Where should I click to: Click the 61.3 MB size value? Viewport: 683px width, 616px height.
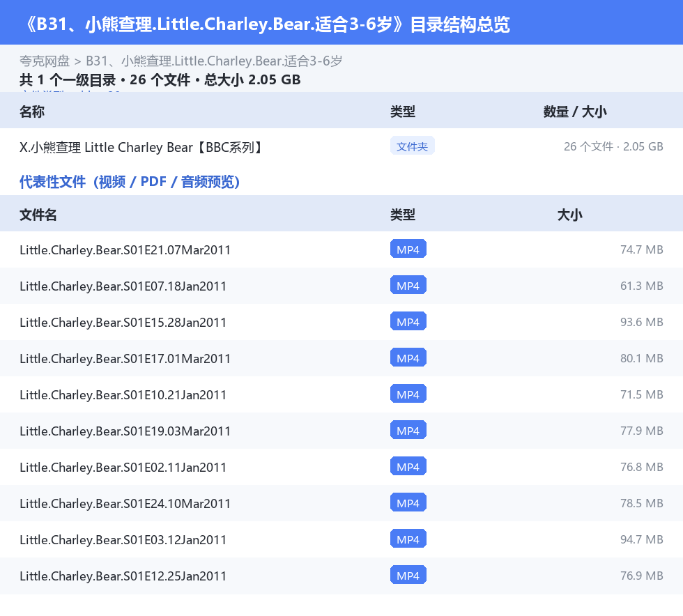[x=642, y=285]
